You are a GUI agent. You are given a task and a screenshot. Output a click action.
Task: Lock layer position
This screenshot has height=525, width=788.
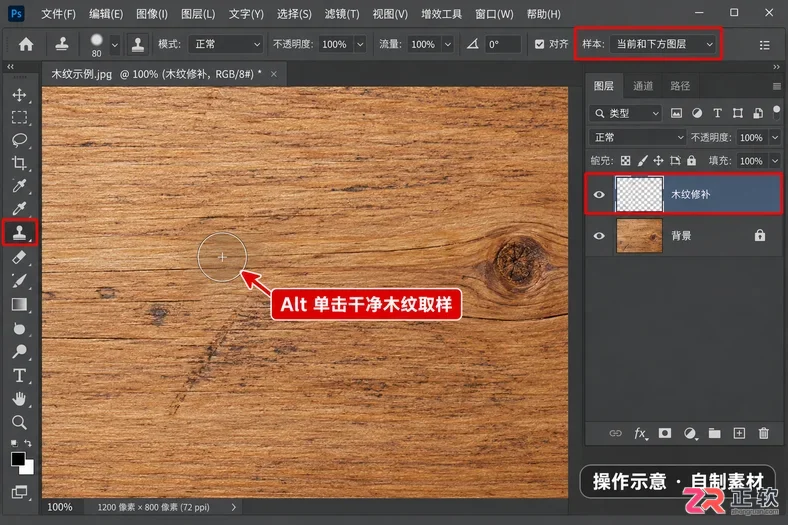point(658,161)
